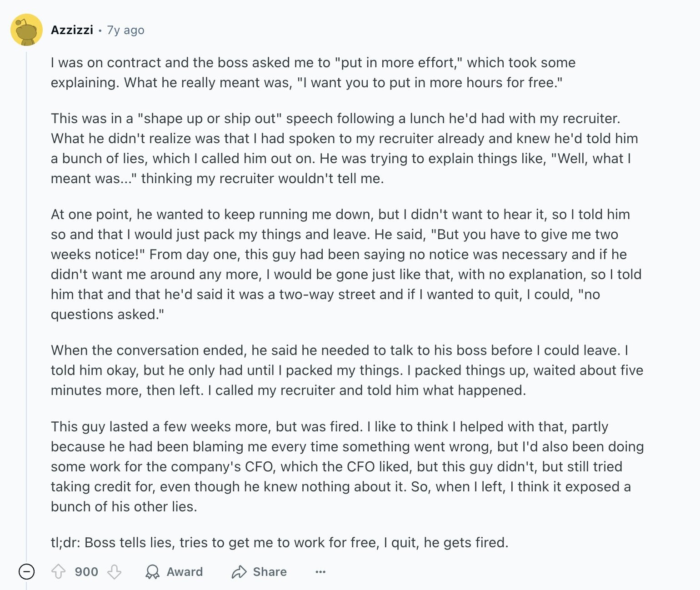
Task: Upvote the comment by Azzizzi
Action: point(58,571)
